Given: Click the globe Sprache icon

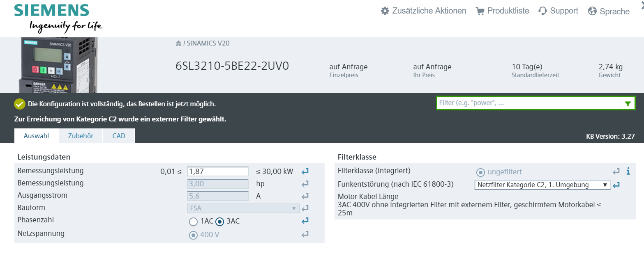Looking at the screenshot, I should (x=592, y=11).
